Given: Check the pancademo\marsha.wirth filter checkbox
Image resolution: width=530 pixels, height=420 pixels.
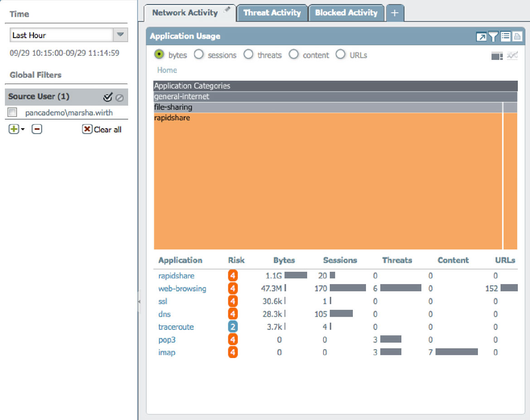Looking at the screenshot, I should (13, 113).
